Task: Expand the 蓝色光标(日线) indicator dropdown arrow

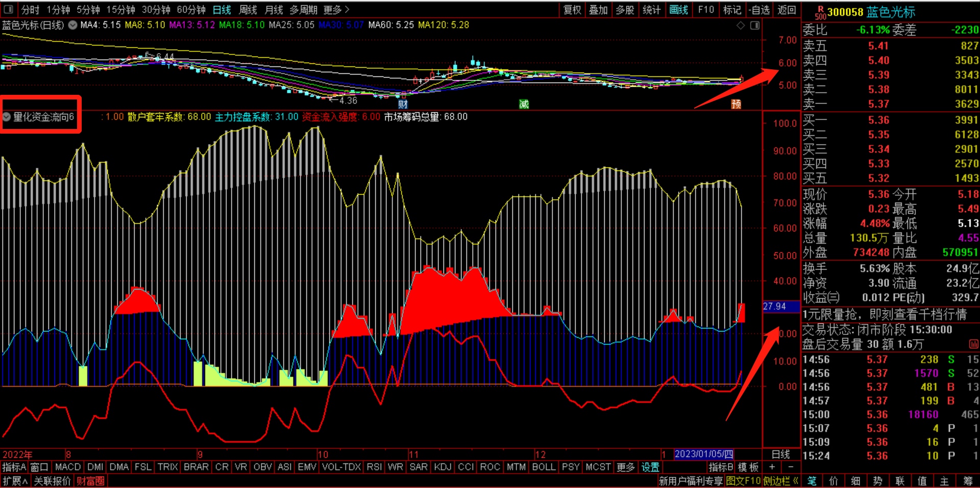Action: 73,25
